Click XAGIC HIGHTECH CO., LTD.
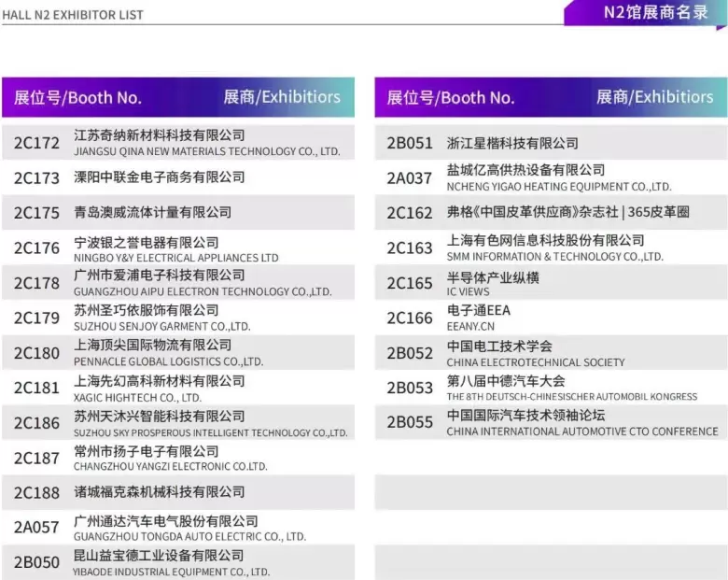Image resolution: width=728 pixels, height=580 pixels. pyautogui.click(x=137, y=398)
